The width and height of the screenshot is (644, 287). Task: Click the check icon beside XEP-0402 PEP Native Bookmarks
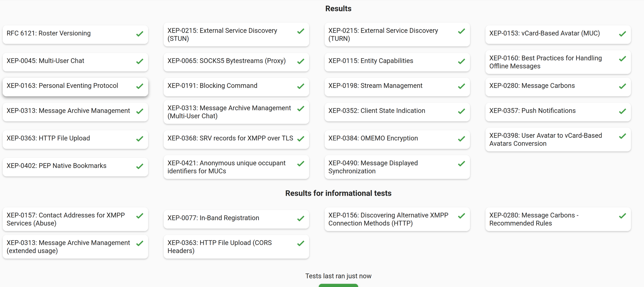(140, 166)
